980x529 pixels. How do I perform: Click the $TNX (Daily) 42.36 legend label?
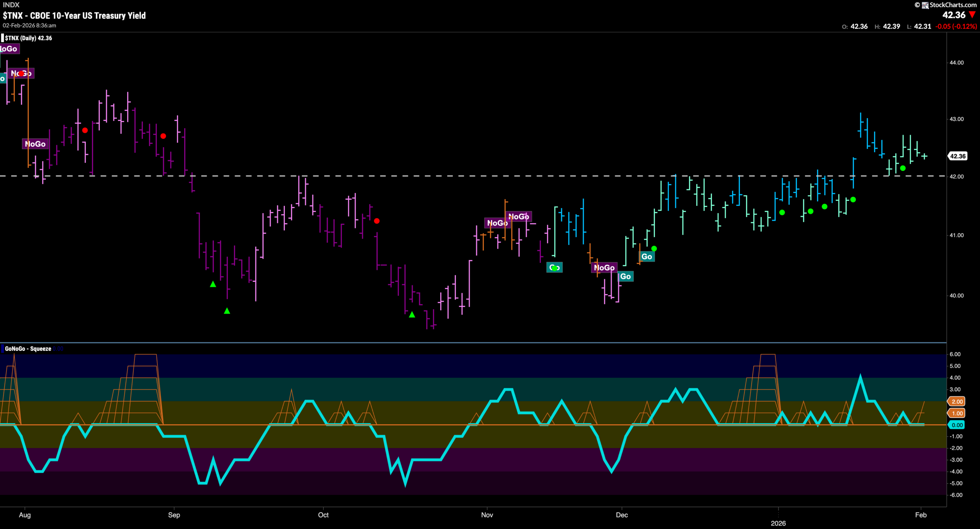click(28, 38)
